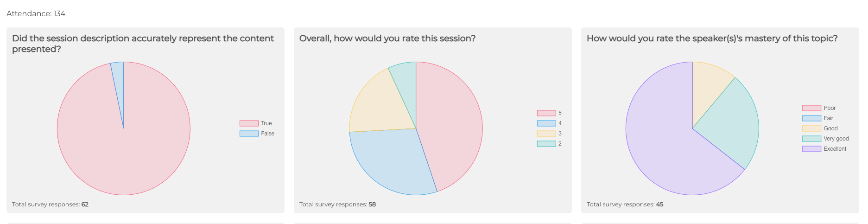Toggle the Poor legend item
Viewport: 868px width, 224px height.
pos(811,108)
